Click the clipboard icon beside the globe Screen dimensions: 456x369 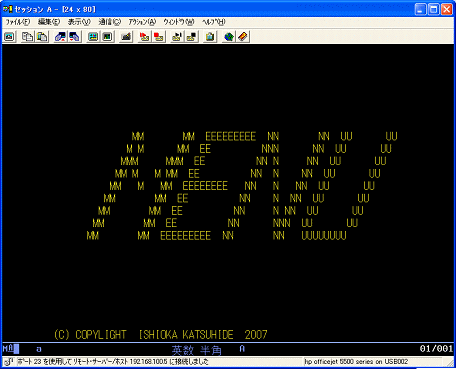[x=210, y=36]
